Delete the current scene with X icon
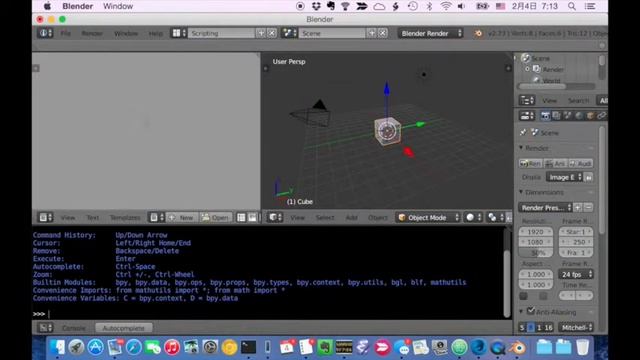 pos(382,33)
